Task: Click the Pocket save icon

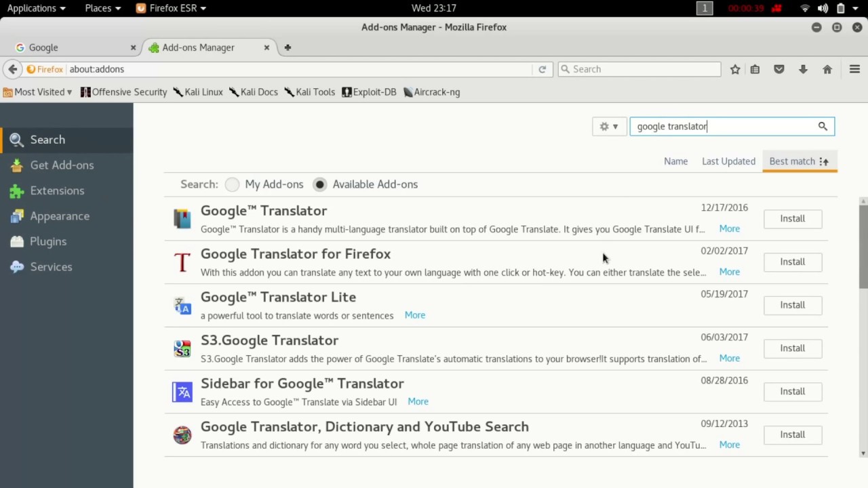Action: tap(779, 69)
